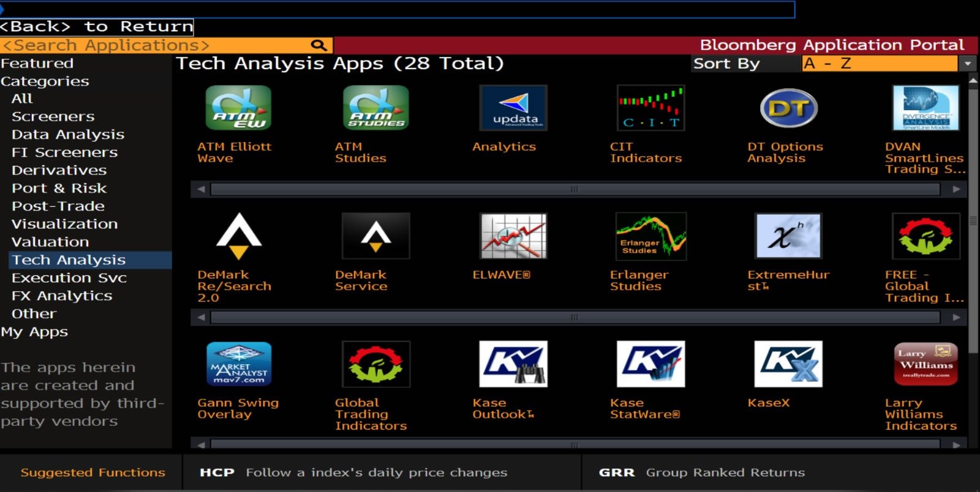This screenshot has height=492, width=980.
Task: Click left arrow of first row scrollbar
Action: [200, 189]
